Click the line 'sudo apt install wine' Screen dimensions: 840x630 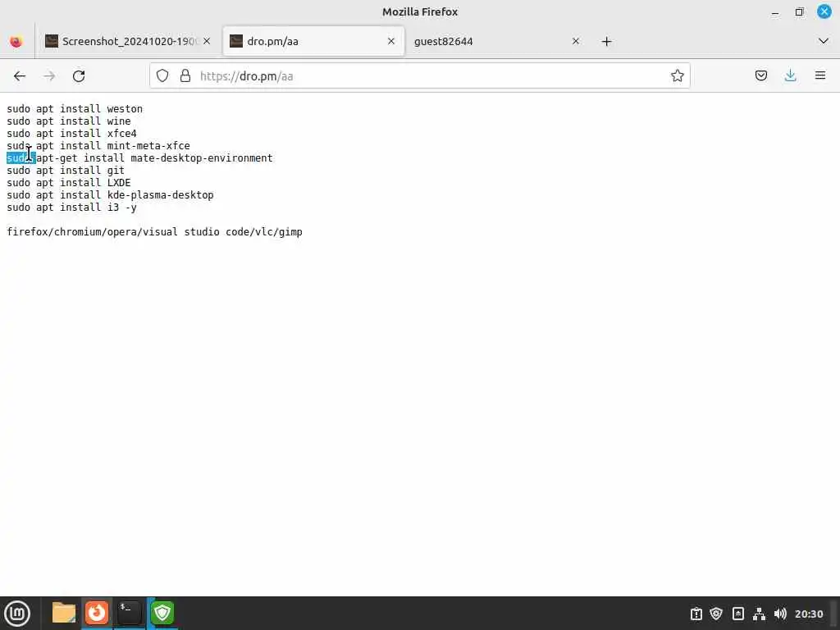(x=69, y=121)
